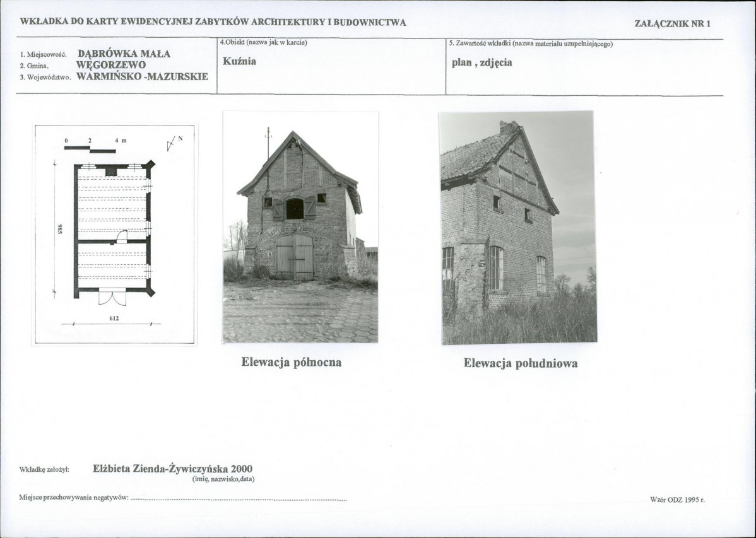Click the negatives storage location dotted line
The width and height of the screenshot is (756, 538).
[x=239, y=498]
